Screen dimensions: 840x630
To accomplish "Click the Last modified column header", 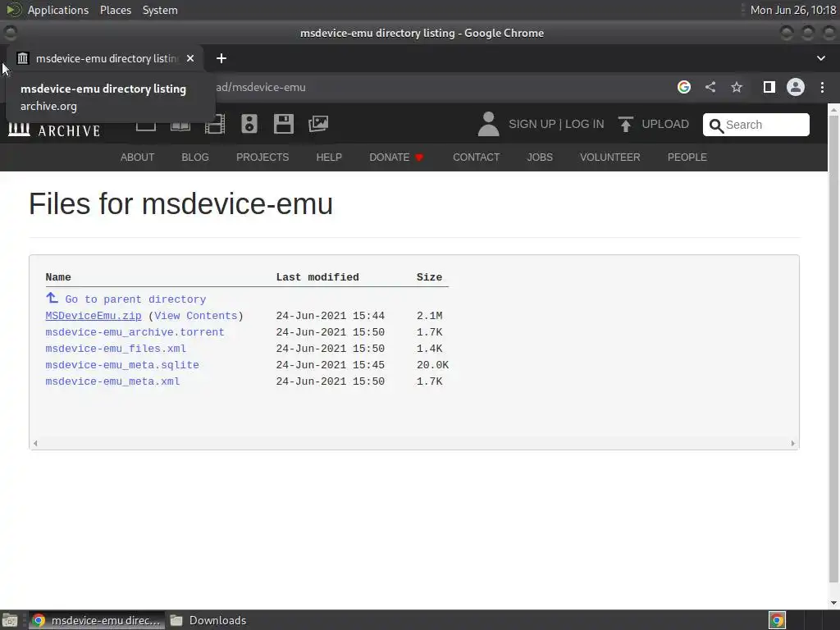I will pyautogui.click(x=317, y=277).
